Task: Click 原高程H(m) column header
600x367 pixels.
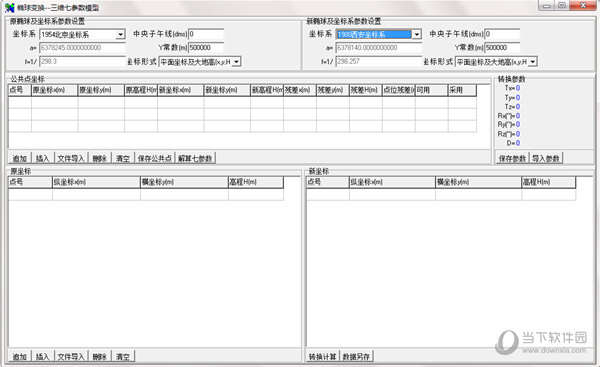Action: [141, 90]
